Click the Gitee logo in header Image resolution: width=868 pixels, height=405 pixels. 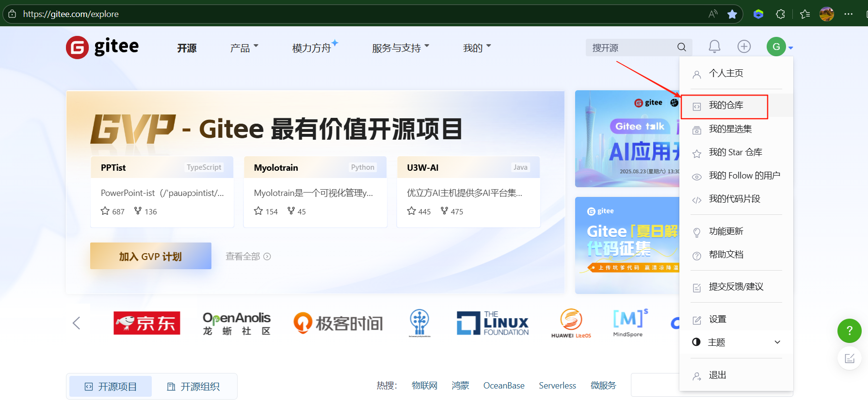pos(102,47)
